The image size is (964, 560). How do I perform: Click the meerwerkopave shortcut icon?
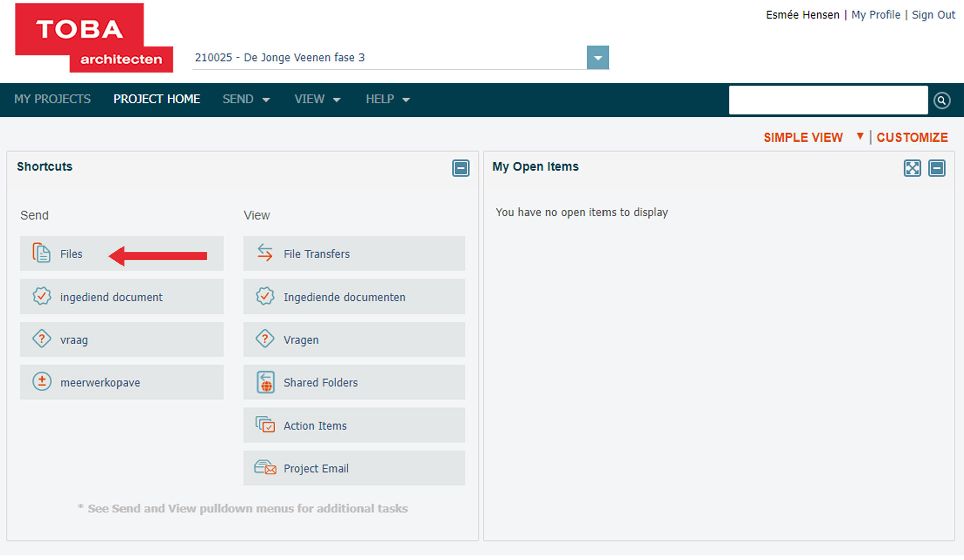click(42, 382)
